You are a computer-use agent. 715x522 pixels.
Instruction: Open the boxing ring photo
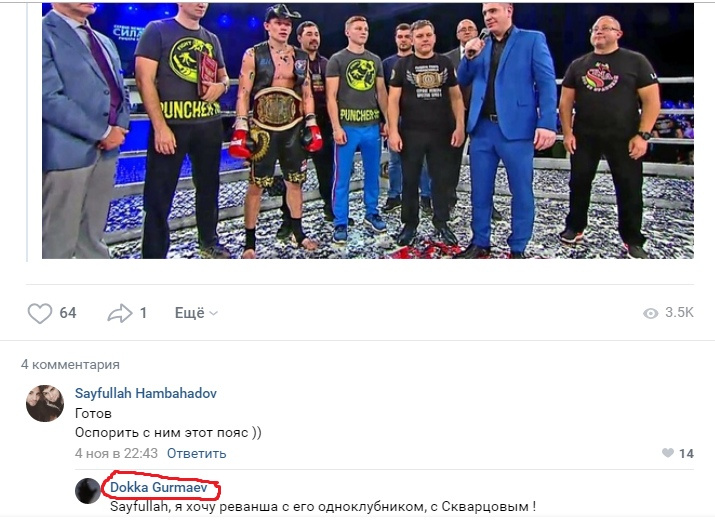click(368, 131)
